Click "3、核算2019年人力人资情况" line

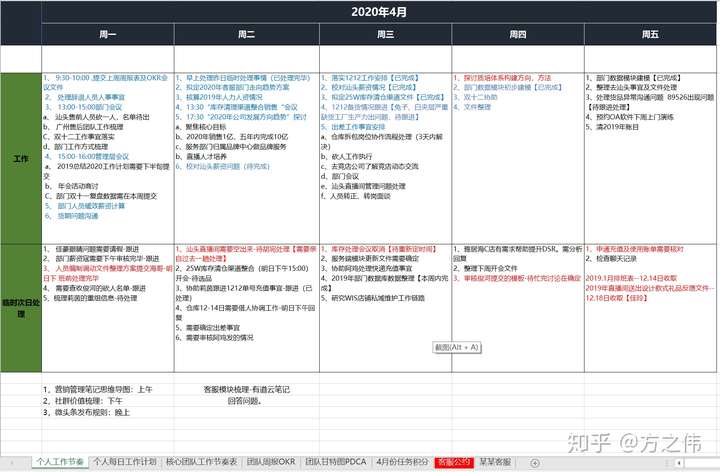tap(219, 97)
